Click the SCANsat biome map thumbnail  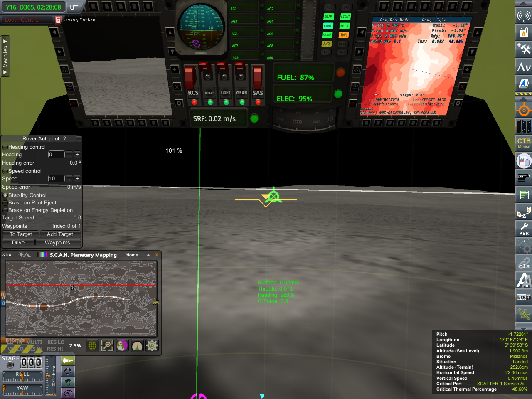(x=81, y=298)
